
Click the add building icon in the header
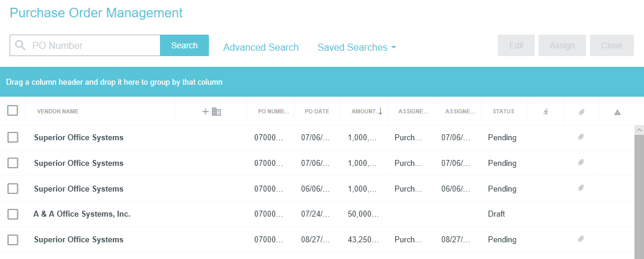211,112
